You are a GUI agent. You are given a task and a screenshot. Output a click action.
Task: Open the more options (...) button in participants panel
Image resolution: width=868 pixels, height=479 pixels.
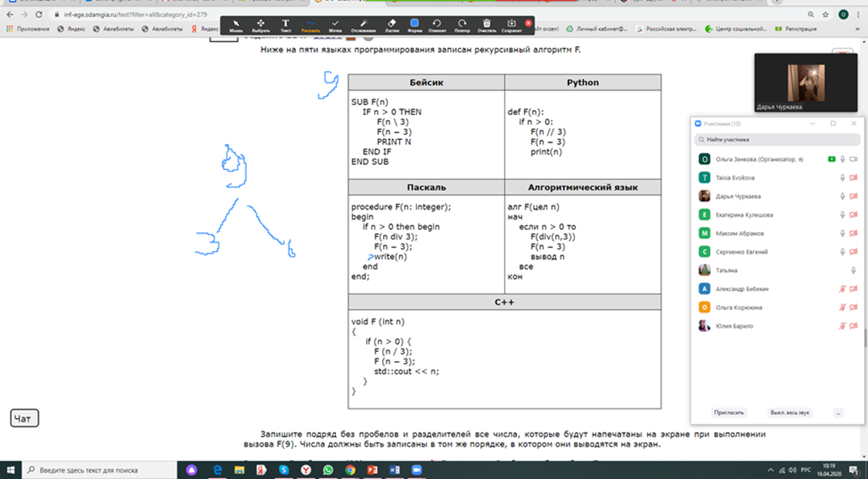point(839,413)
